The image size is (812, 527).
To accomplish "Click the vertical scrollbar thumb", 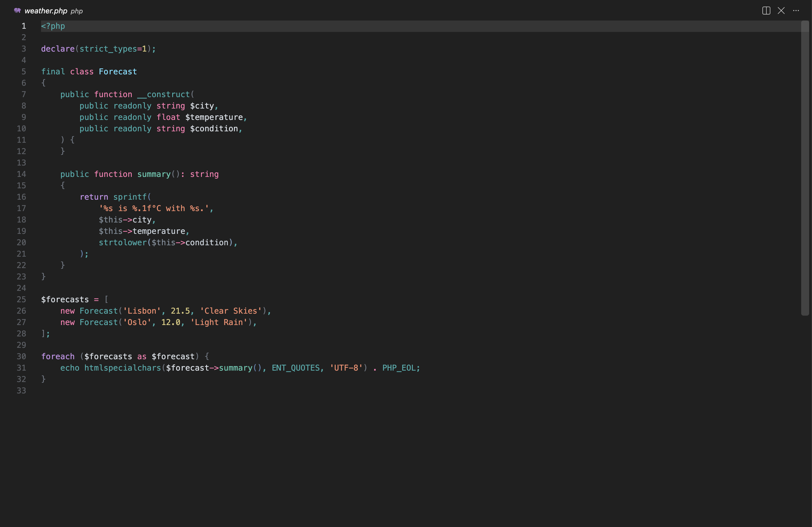I will click(805, 168).
